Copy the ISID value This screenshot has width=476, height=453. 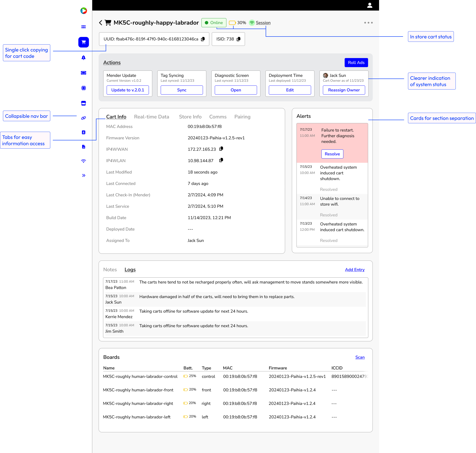click(x=238, y=39)
